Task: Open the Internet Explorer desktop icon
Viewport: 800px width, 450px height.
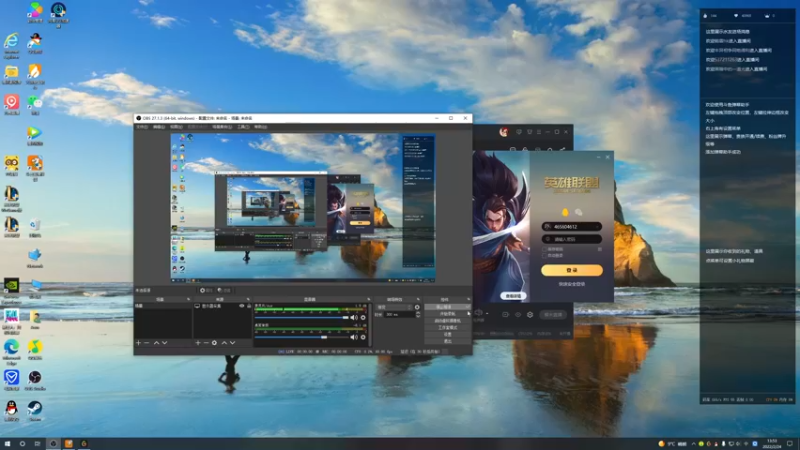Action: pyautogui.click(x=11, y=45)
